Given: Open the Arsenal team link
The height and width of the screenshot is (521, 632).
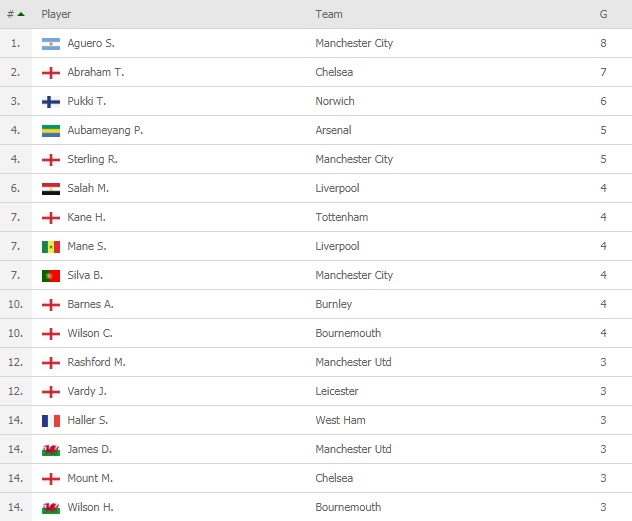Looking at the screenshot, I should tap(333, 131).
